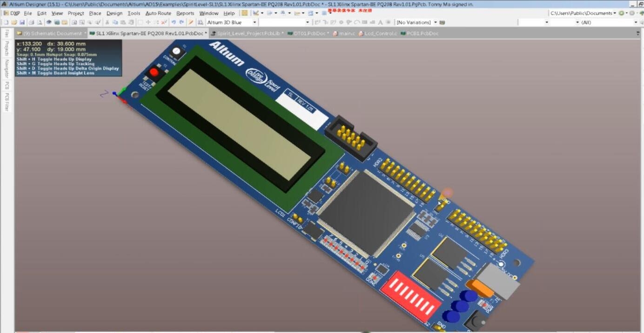Open the Tools menu

point(134,13)
